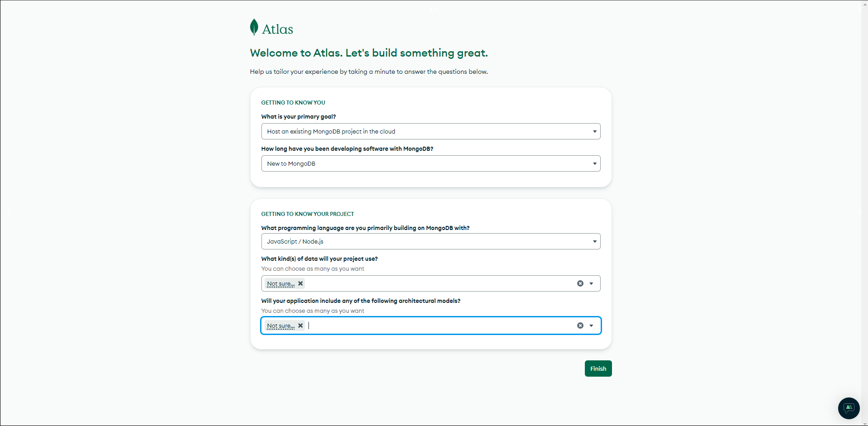Image resolution: width=868 pixels, height=426 pixels.
Task: Click the Finish button
Action: click(x=598, y=369)
